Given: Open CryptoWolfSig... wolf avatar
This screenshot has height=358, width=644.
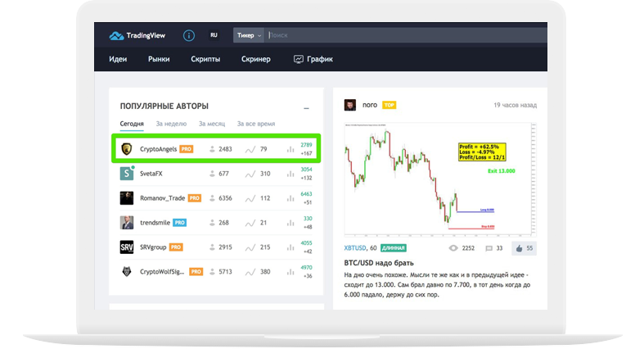Looking at the screenshot, I should 127,271.
